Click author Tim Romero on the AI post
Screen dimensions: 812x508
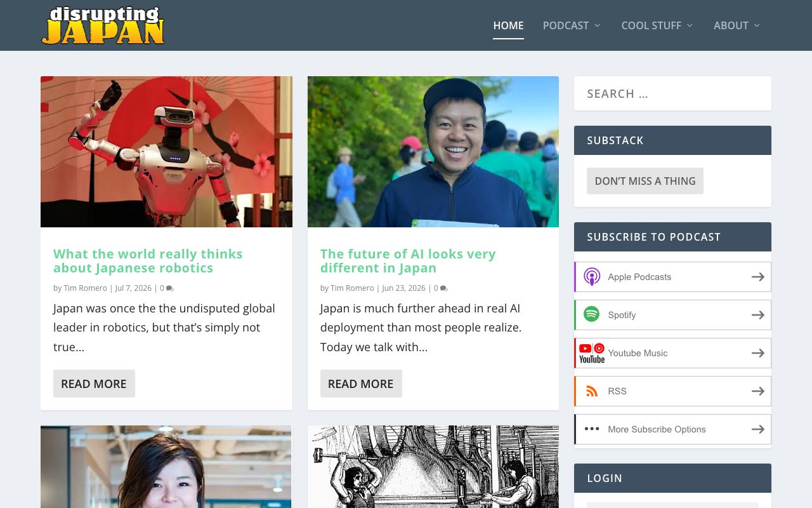[x=352, y=288]
